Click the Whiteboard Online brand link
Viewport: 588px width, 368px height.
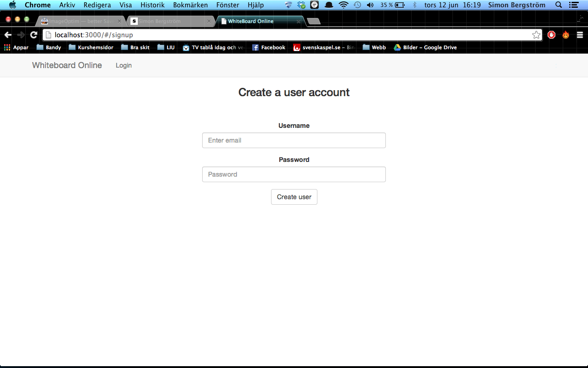click(67, 65)
